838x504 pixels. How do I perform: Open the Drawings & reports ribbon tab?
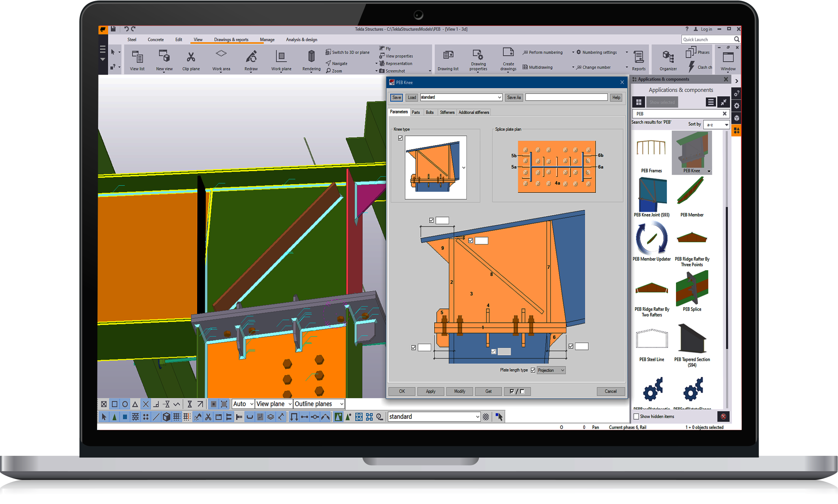point(231,40)
